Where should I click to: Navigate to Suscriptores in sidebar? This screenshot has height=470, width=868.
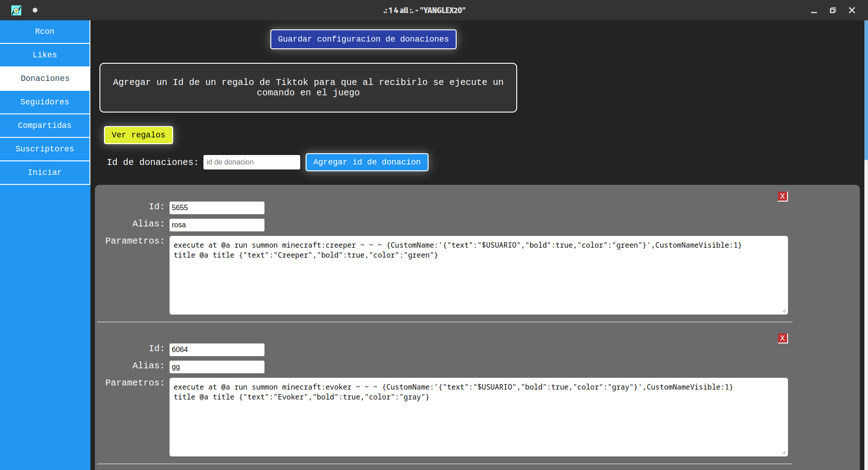pos(45,149)
